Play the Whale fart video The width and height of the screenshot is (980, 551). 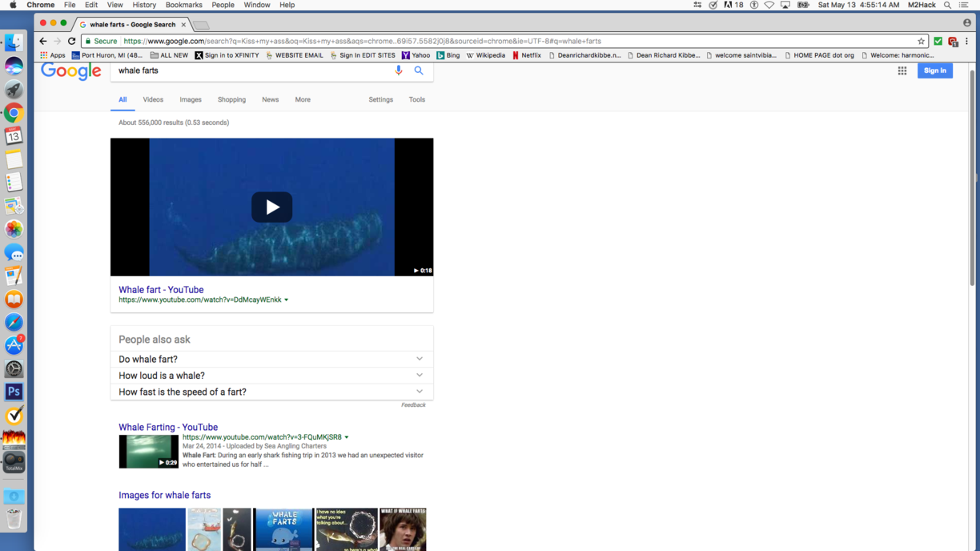click(271, 207)
